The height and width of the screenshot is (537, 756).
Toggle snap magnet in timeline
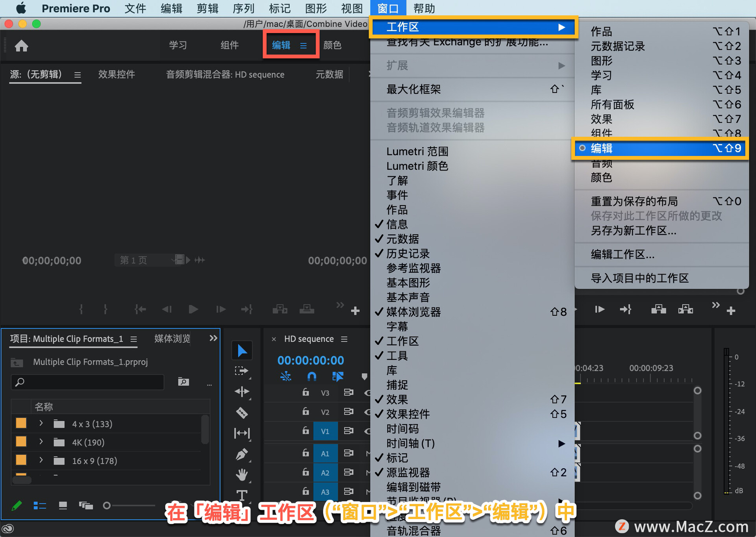[311, 377]
